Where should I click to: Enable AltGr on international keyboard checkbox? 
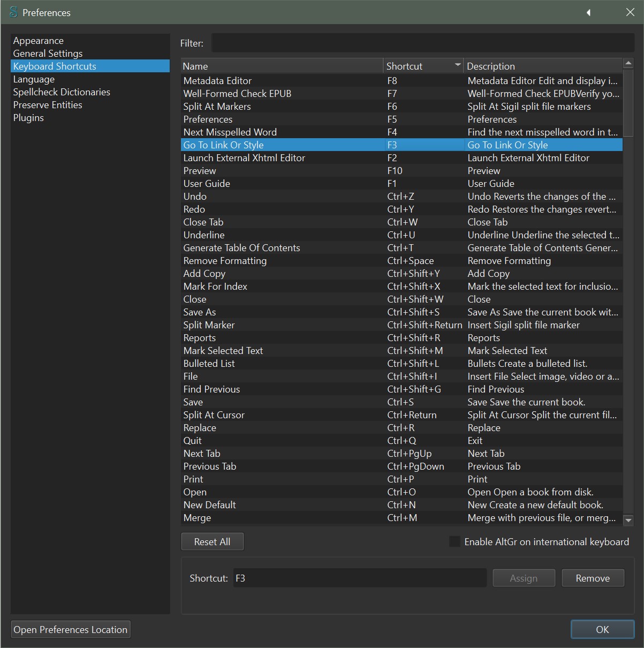click(454, 542)
